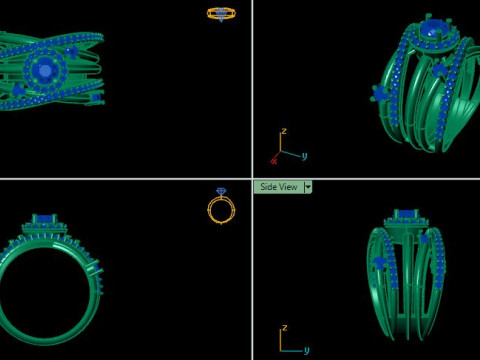Click the Side View viewport label

click(x=279, y=187)
